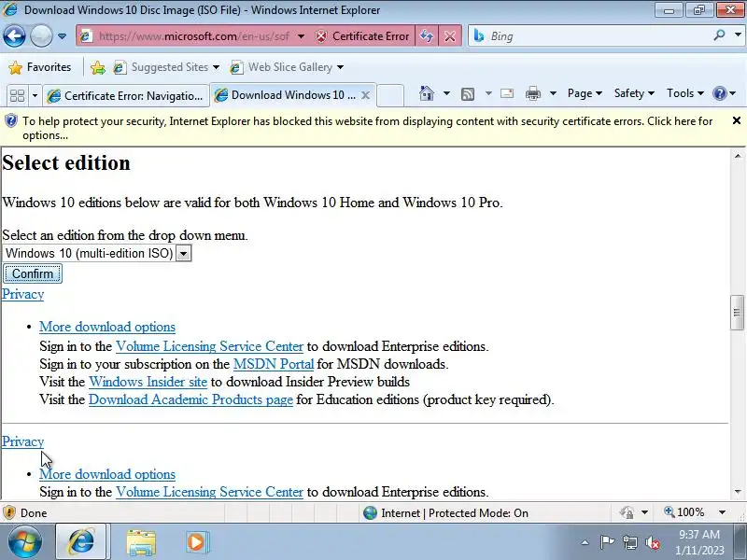Launch Windows Media Player from taskbar

pyautogui.click(x=196, y=542)
